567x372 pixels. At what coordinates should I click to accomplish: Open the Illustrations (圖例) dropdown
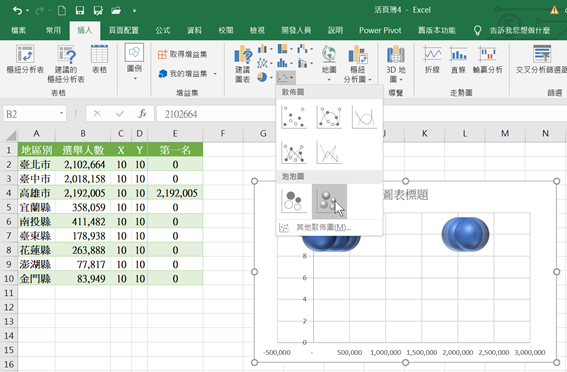tap(135, 62)
